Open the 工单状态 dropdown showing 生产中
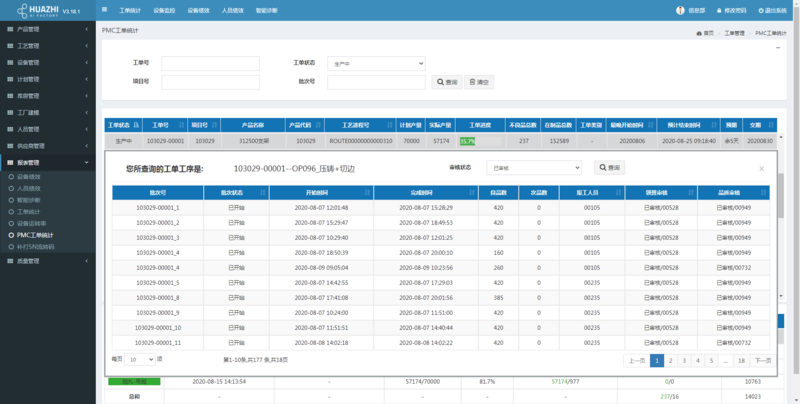Viewport: 800px width, 404px height. tap(375, 63)
